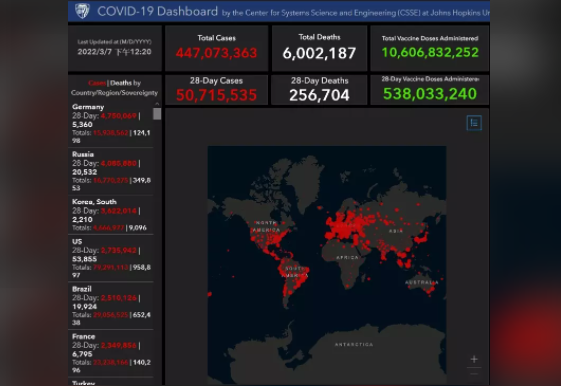Viewport: 561px width, 386px height.
Task: Select Germany in the country list
Action: tap(111, 124)
